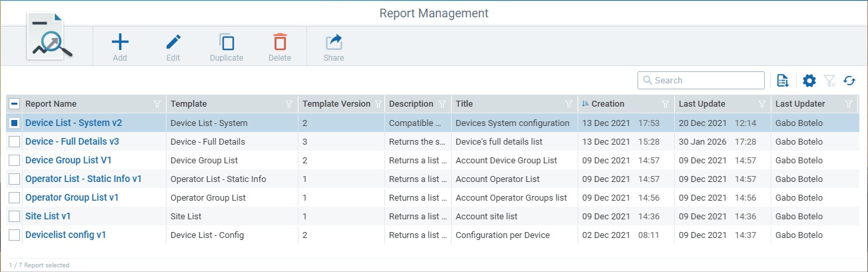This screenshot has height=272, width=868.
Task: Sort by Creation column header
Action: coord(608,104)
